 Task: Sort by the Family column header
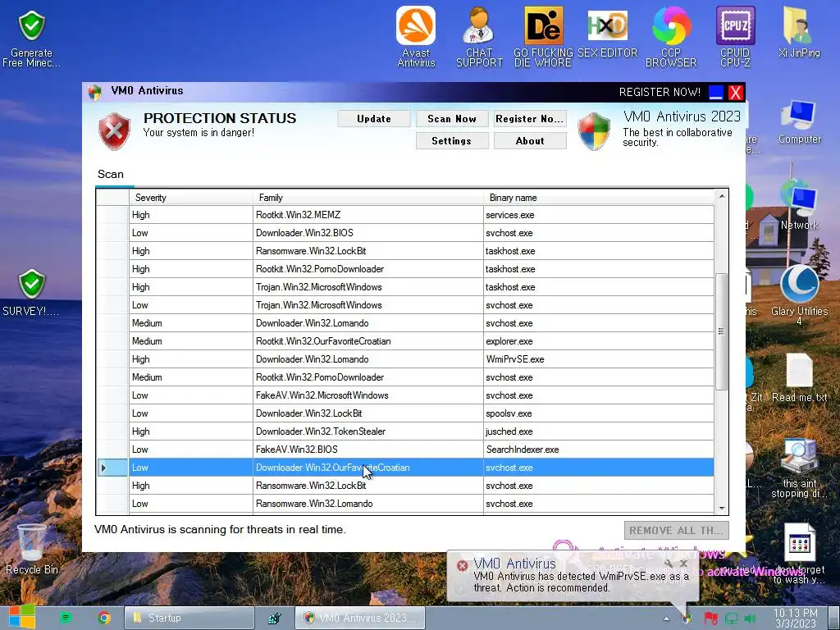tap(368, 198)
